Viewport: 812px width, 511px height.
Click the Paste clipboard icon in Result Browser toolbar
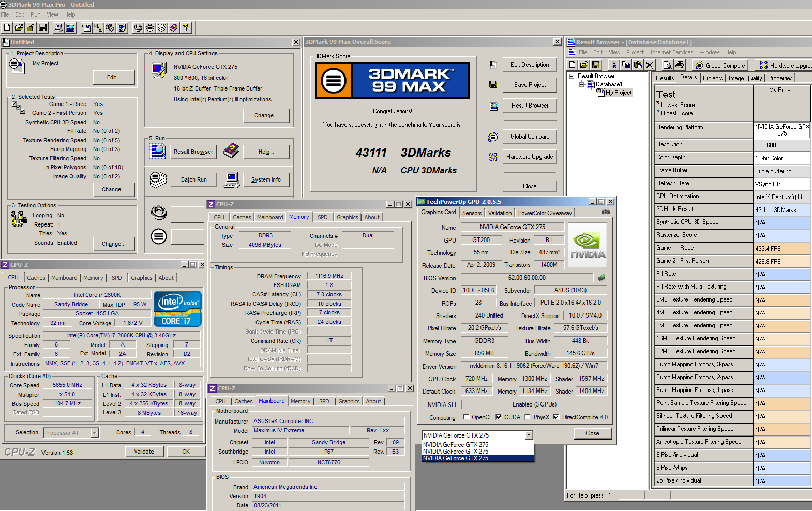[x=638, y=65]
